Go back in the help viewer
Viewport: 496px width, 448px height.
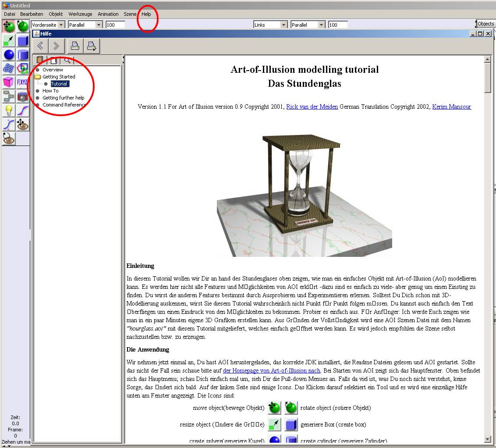click(40, 46)
